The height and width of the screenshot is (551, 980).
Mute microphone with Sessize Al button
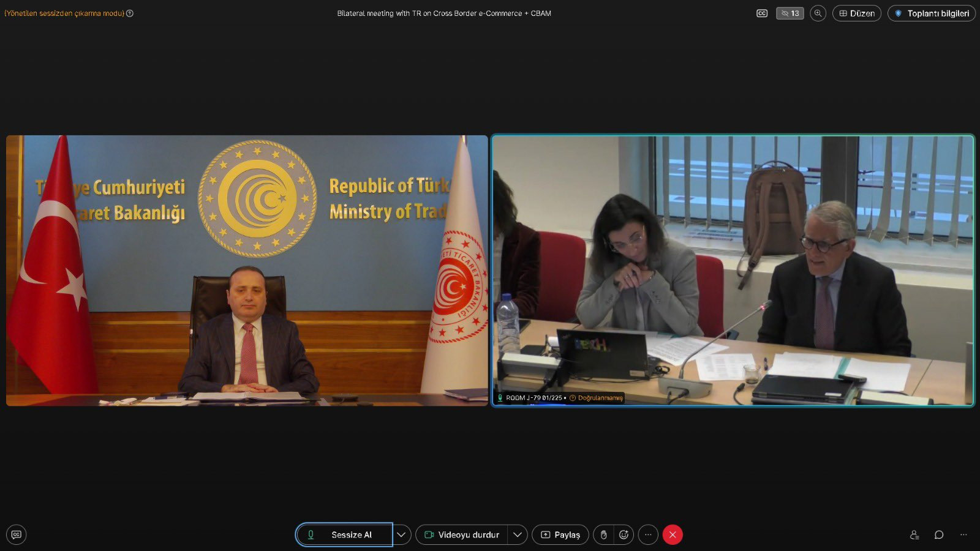coord(344,534)
